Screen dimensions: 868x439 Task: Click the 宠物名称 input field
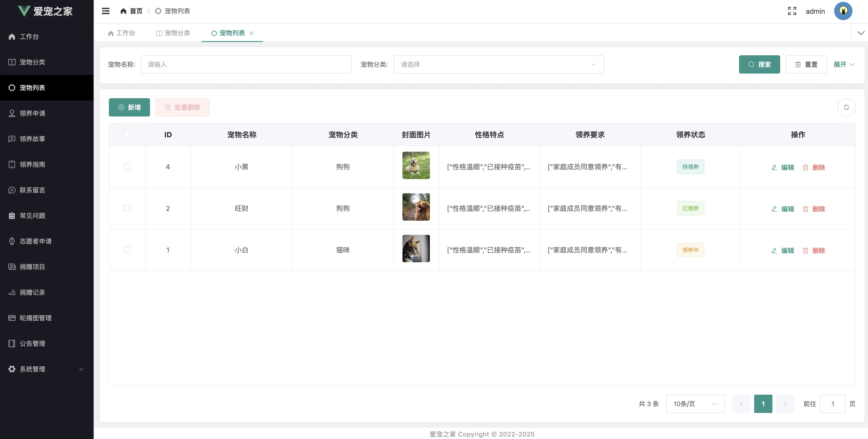(x=246, y=64)
